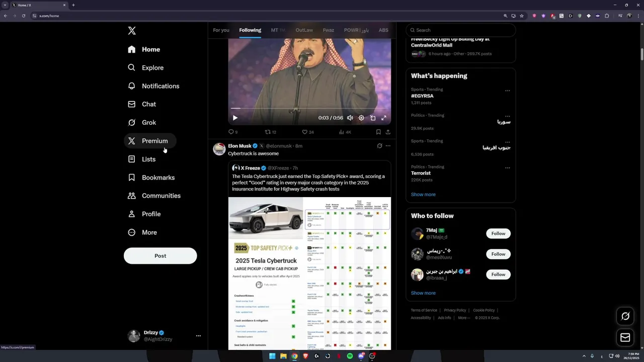The image size is (644, 362).
Task: Open Explore page
Action: [146, 67]
